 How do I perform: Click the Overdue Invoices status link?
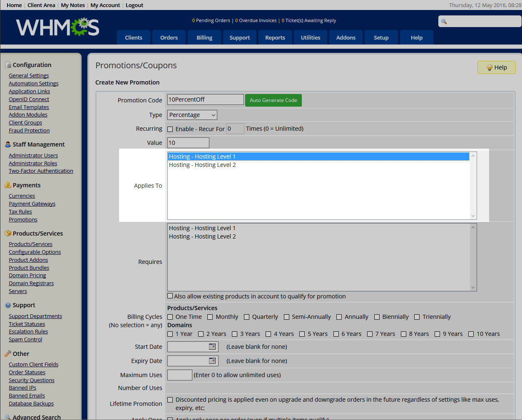click(x=256, y=20)
